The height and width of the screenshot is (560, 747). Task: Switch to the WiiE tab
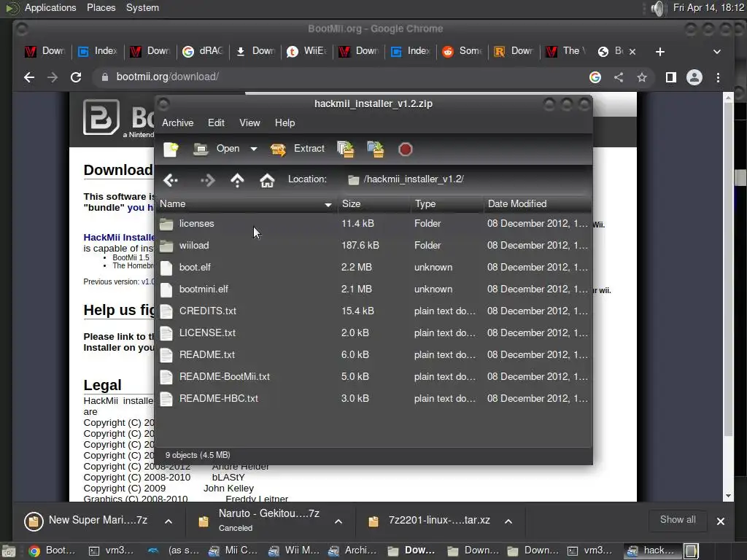point(307,51)
